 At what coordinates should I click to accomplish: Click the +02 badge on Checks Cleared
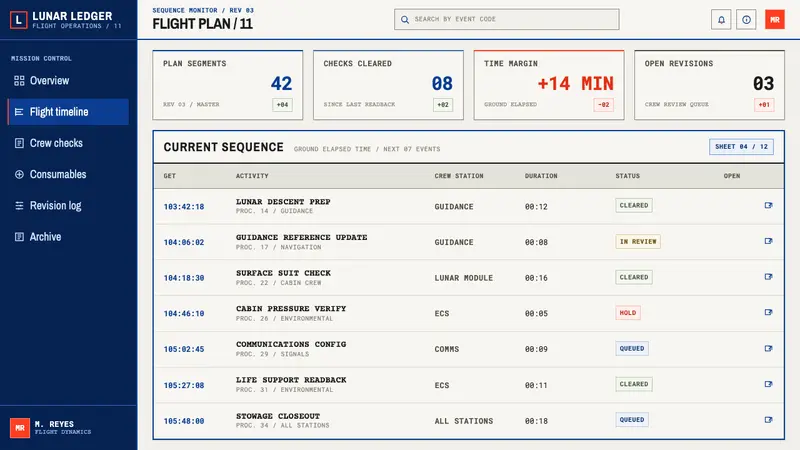(443, 105)
